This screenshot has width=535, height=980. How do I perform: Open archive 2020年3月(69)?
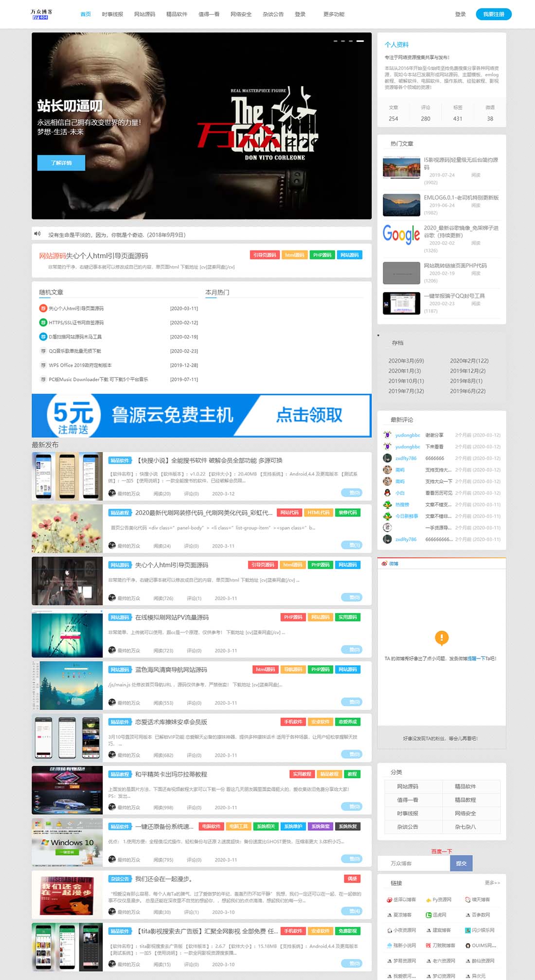pyautogui.click(x=406, y=361)
